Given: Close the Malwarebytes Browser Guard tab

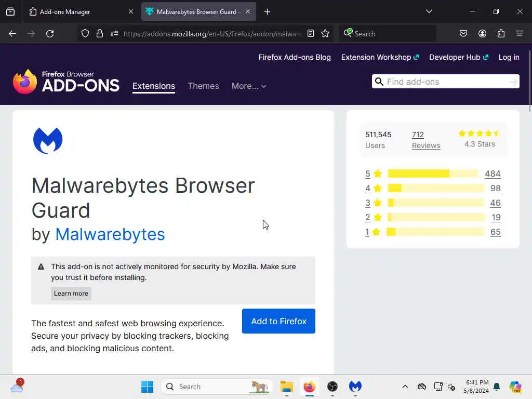Looking at the screenshot, I should [248, 11].
